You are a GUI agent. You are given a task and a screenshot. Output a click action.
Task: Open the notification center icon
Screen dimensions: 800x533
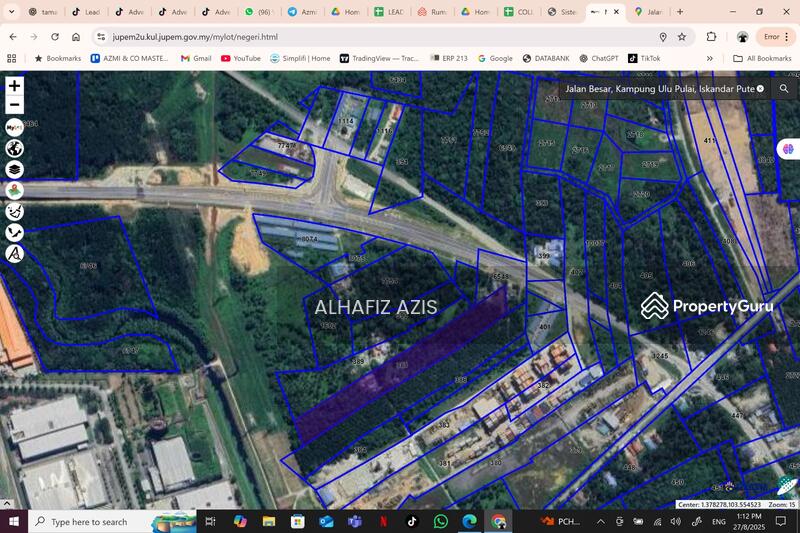[x=781, y=521]
